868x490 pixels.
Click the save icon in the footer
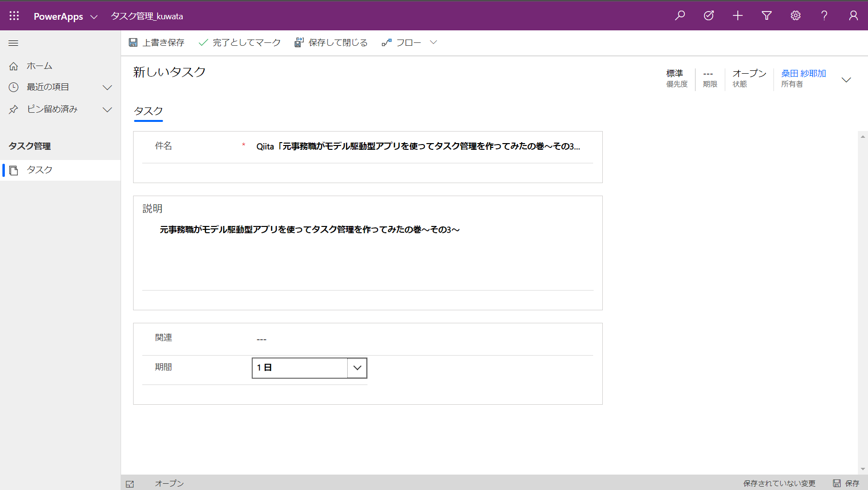837,483
